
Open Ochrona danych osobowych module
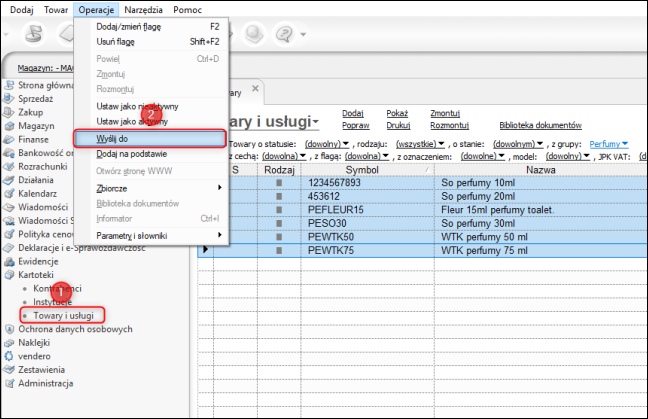(x=68, y=329)
